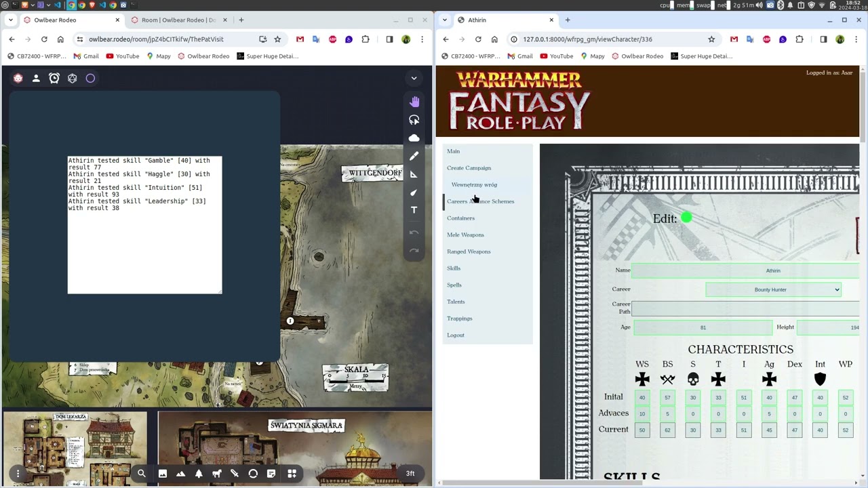This screenshot has height=488, width=868.
Task: Click the WS Advances field showing 10
Action: [x=642, y=413]
